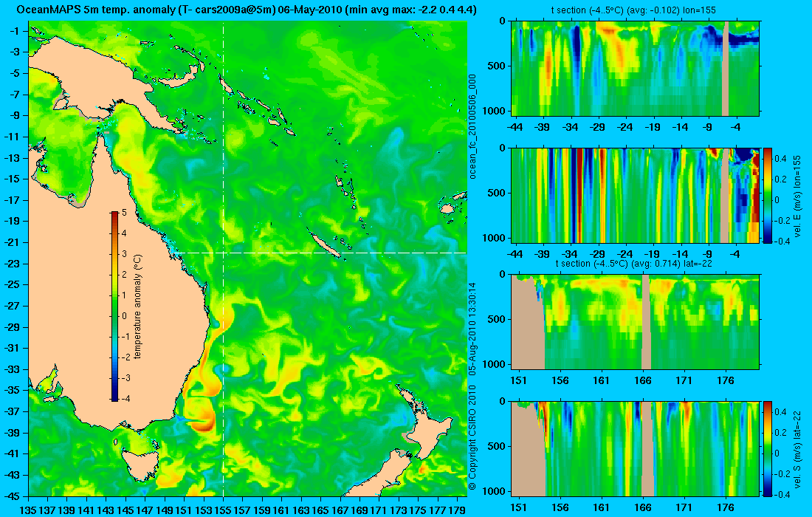Click depth tick '1000' of the vel. S section
This screenshot has width=812, height=517.
click(x=495, y=491)
